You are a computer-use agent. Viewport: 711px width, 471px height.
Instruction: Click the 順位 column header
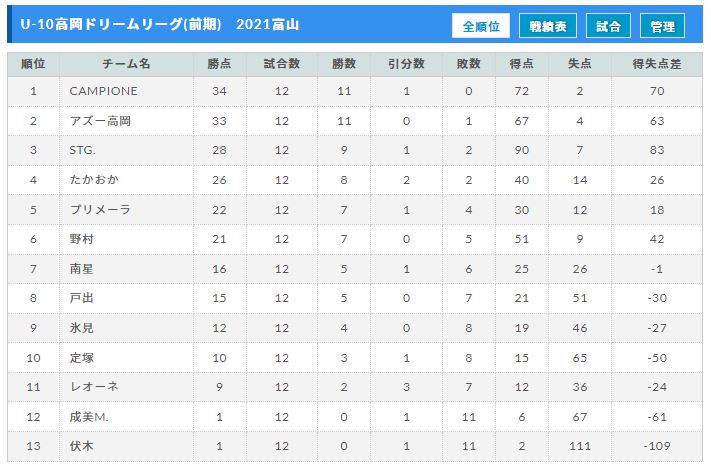tap(33, 64)
